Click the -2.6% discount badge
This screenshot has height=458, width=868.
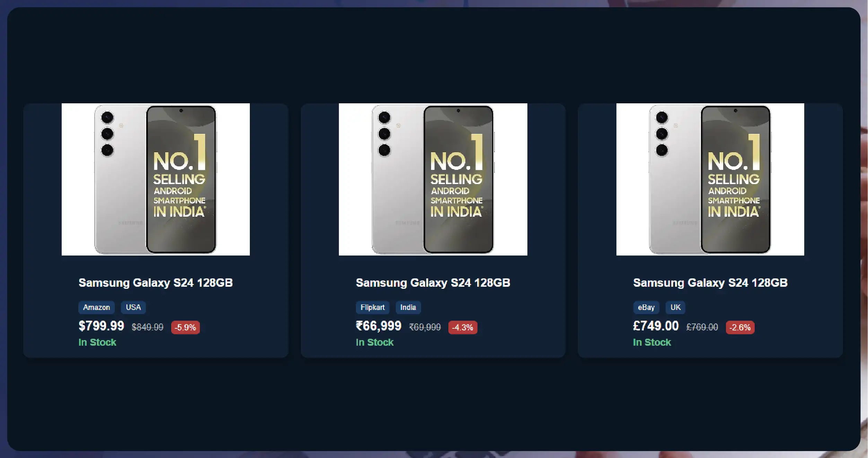pyautogui.click(x=740, y=327)
